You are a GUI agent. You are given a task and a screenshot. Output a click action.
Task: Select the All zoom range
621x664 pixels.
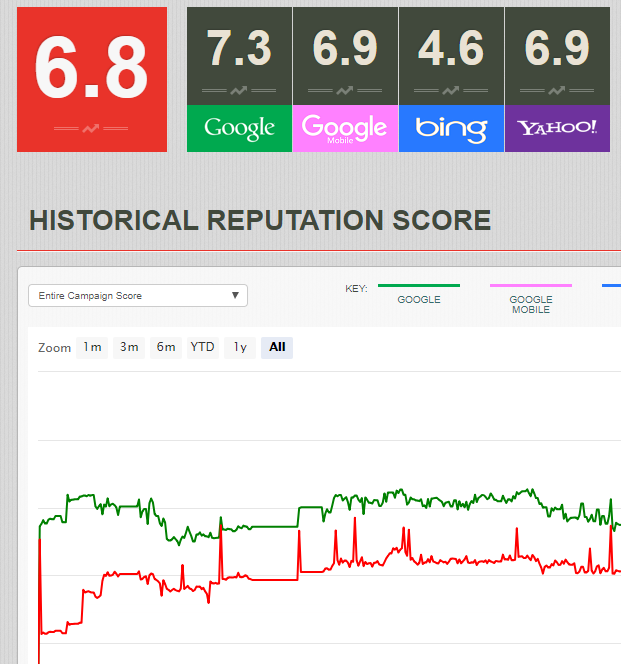277,347
